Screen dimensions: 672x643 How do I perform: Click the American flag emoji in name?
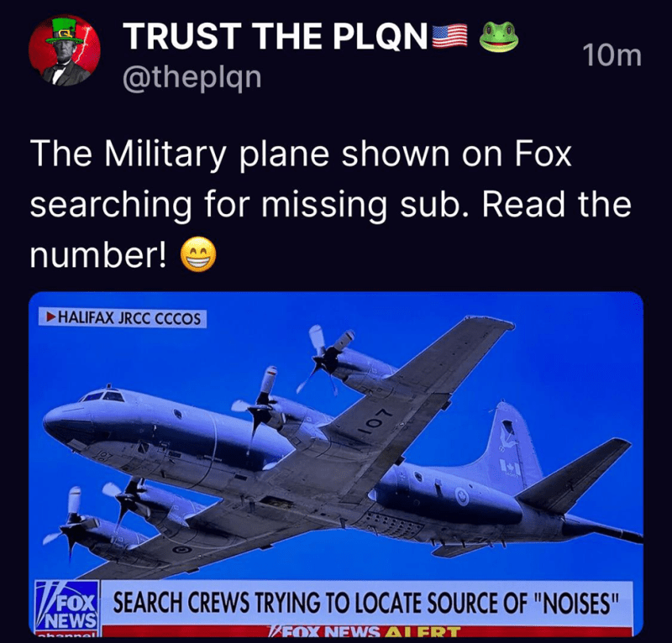point(450,35)
